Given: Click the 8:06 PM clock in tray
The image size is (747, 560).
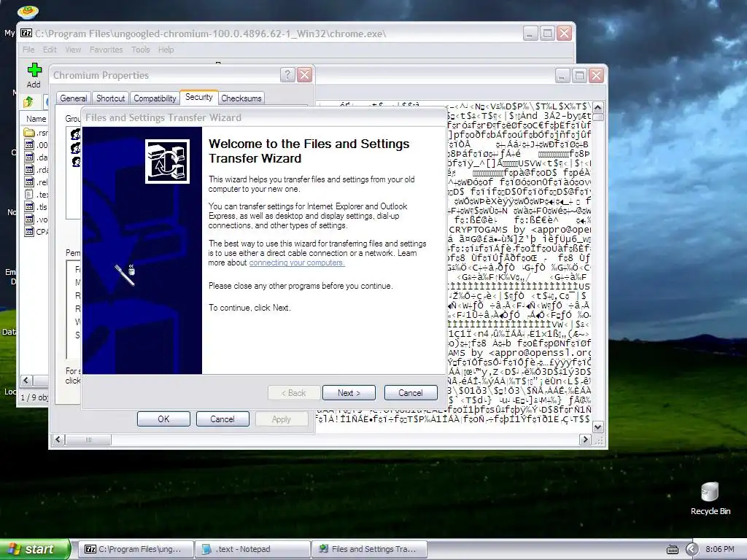Looking at the screenshot, I should (x=720, y=550).
